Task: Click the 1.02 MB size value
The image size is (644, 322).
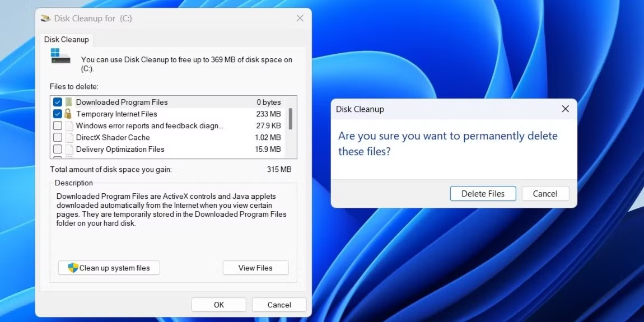Action: [268, 138]
